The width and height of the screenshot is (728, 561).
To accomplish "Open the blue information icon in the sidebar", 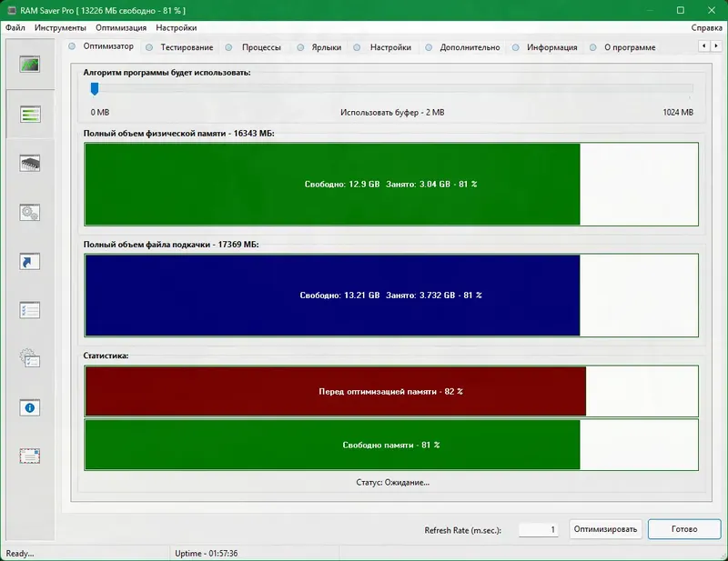I will coord(32,409).
